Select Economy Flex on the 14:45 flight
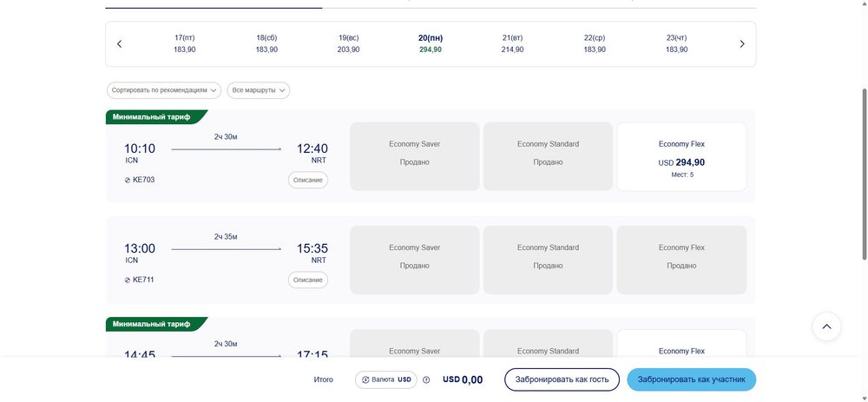 click(681, 343)
